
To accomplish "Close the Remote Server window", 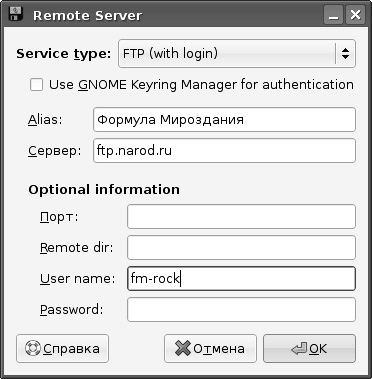I will (355, 15).
